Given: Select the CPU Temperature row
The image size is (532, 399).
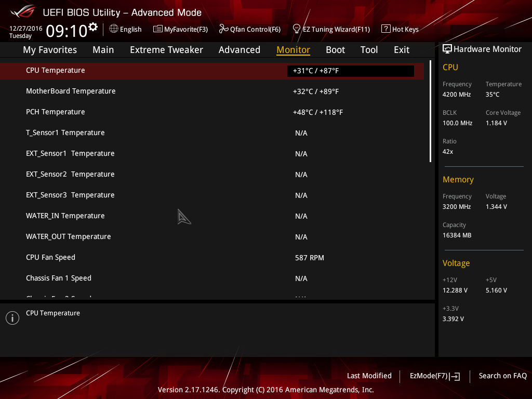Looking at the screenshot, I should point(212,71).
